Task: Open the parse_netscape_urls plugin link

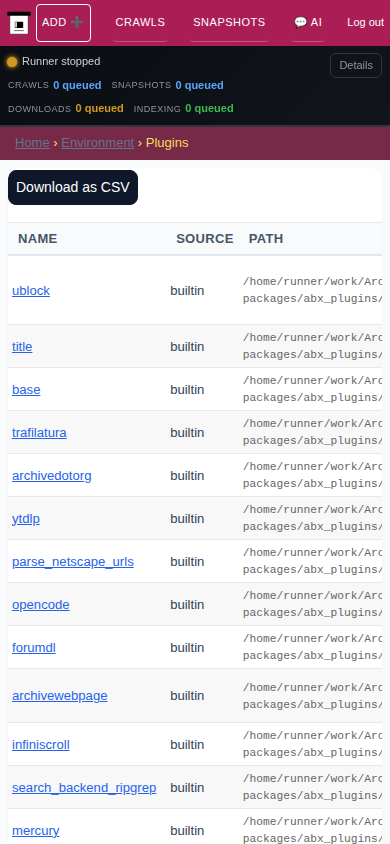Action: coord(73,562)
